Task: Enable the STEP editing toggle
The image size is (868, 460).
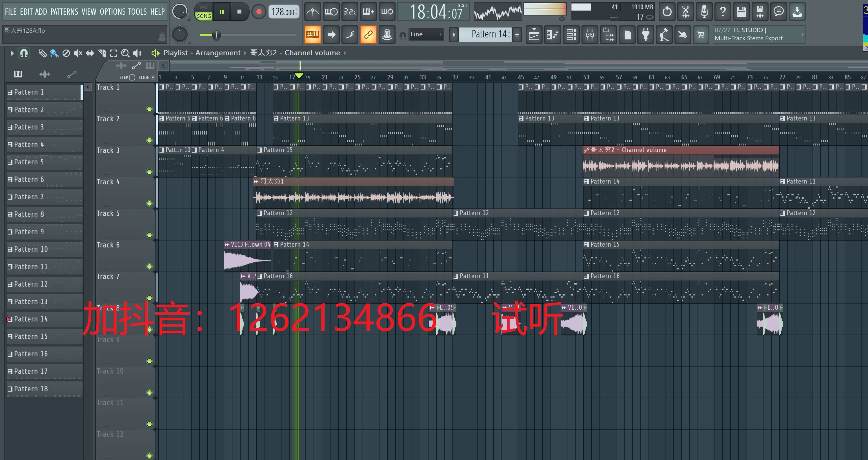Action: tap(132, 77)
